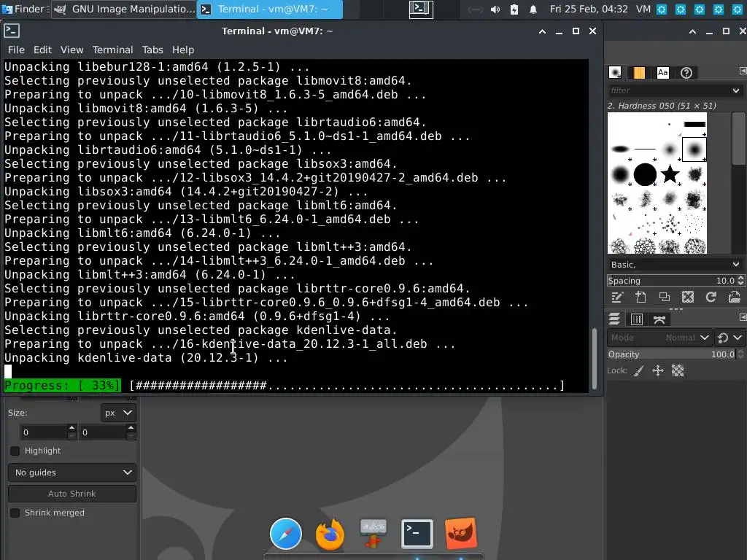Click the terminal window title icon
747x560 pixels.
pos(12,31)
